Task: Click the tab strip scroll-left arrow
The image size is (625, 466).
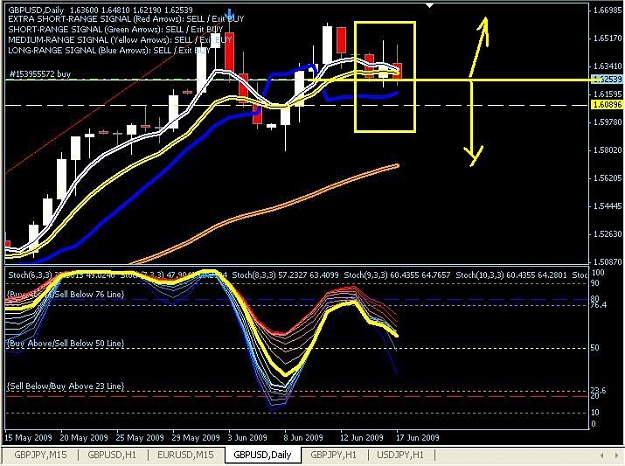Action: (x=602, y=455)
